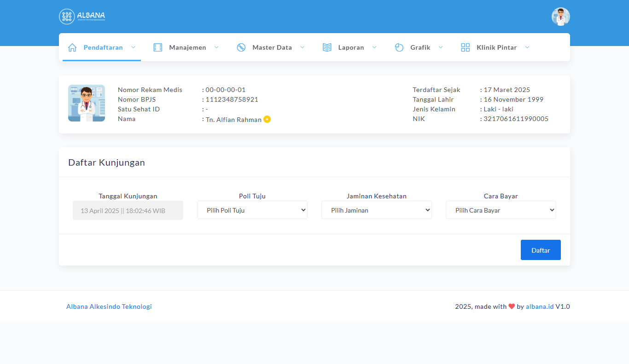629x364 pixels.
Task: Click the Laporan book icon
Action: [x=327, y=47]
